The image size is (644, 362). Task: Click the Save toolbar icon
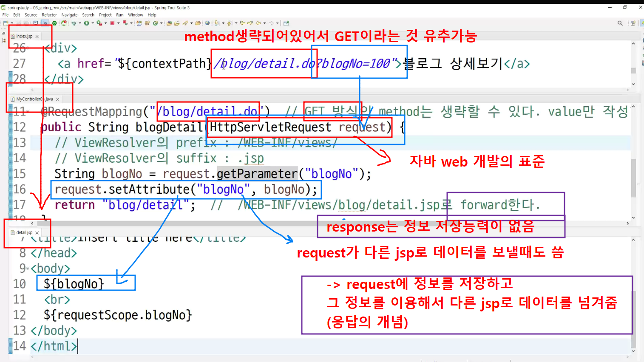click(18, 23)
